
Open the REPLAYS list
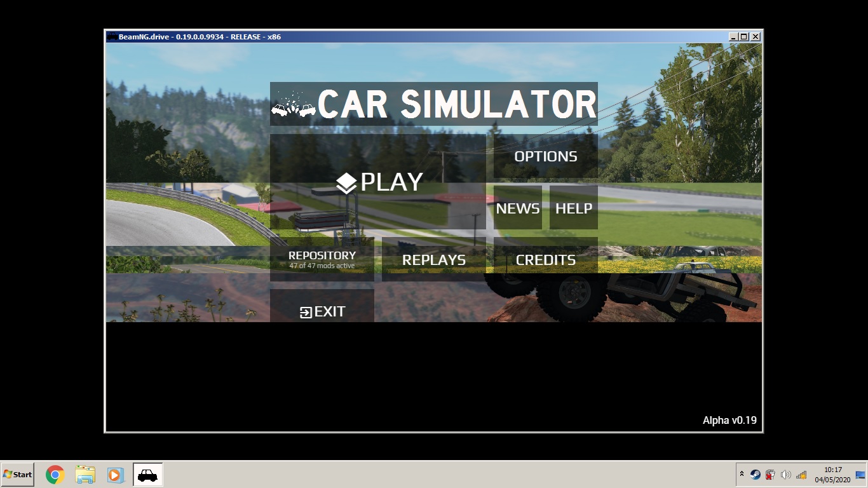click(434, 260)
